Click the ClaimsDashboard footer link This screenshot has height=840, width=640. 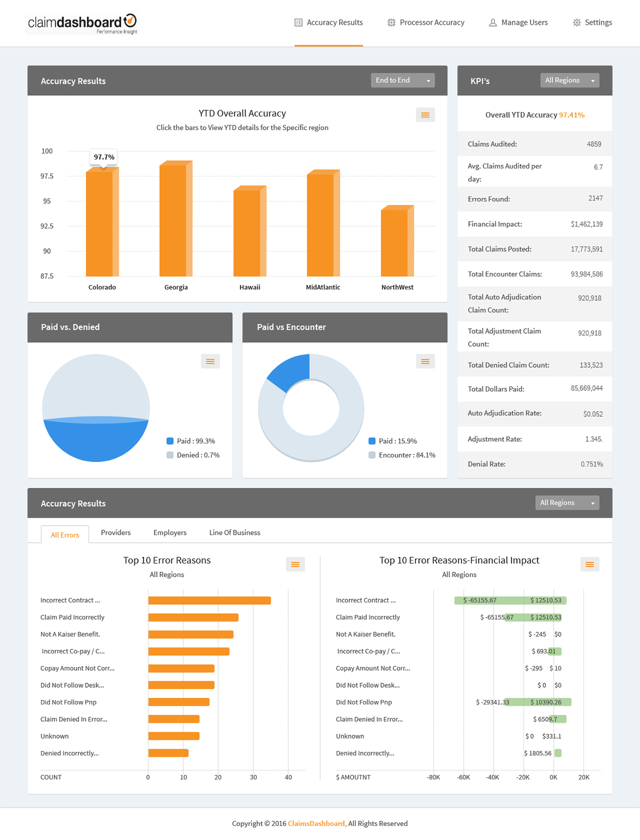point(317,823)
